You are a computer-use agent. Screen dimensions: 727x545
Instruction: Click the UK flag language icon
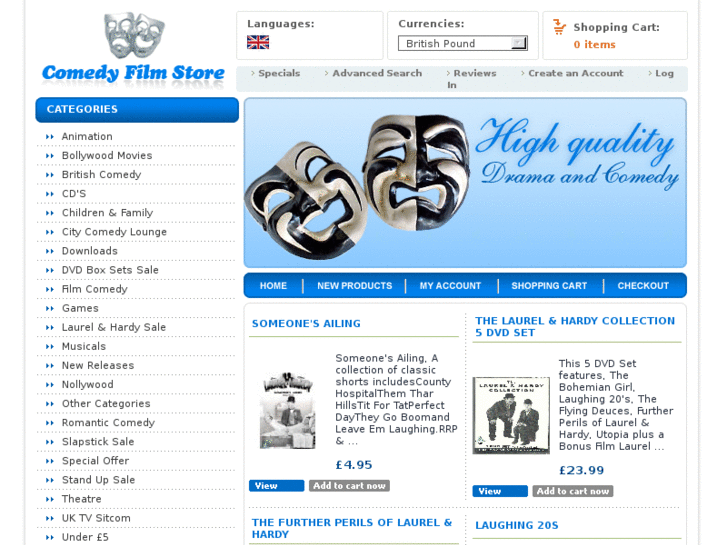click(258, 43)
